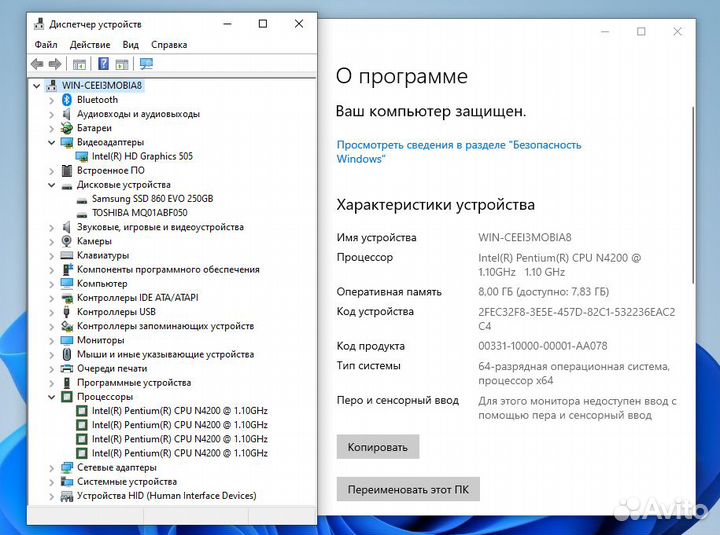Minimize the Device Manager window

coord(227,23)
